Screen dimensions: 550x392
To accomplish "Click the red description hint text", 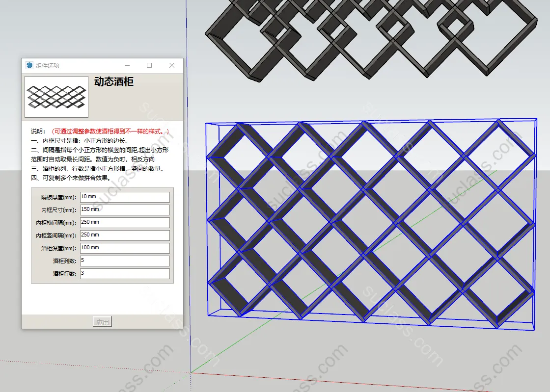I will coord(110,131).
